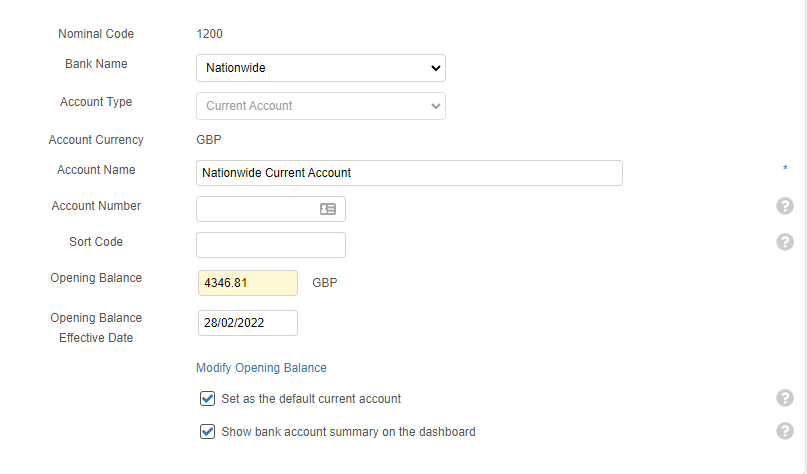Click the help icon beside Sort Code

785,242
